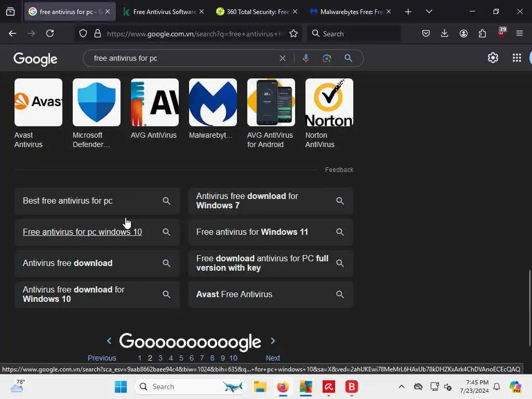This screenshot has height=399, width=532.
Task: Focus the Firefox toolbar Search box
Action: pos(354,34)
